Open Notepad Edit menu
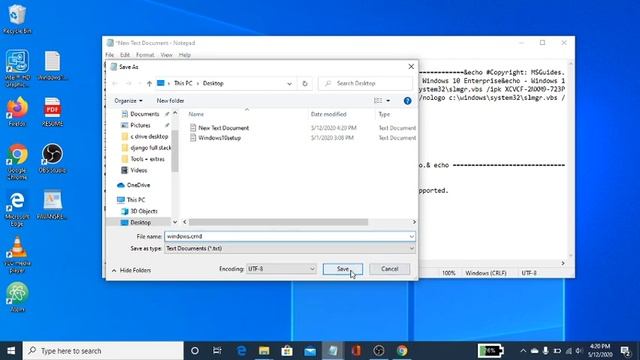 tap(124, 55)
